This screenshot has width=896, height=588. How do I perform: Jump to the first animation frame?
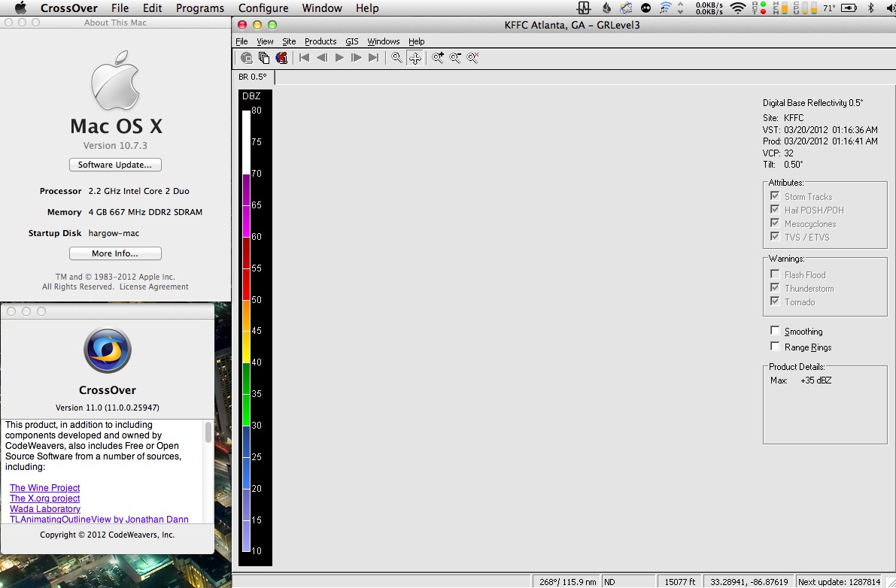(304, 58)
